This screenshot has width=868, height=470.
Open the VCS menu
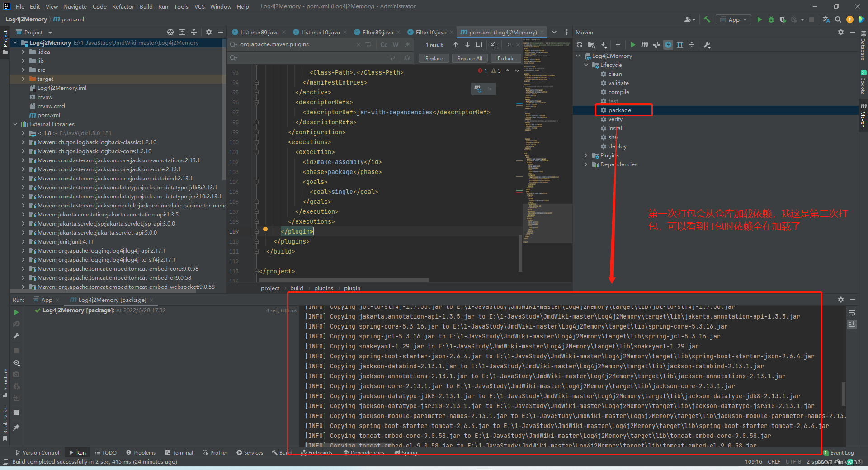199,6
